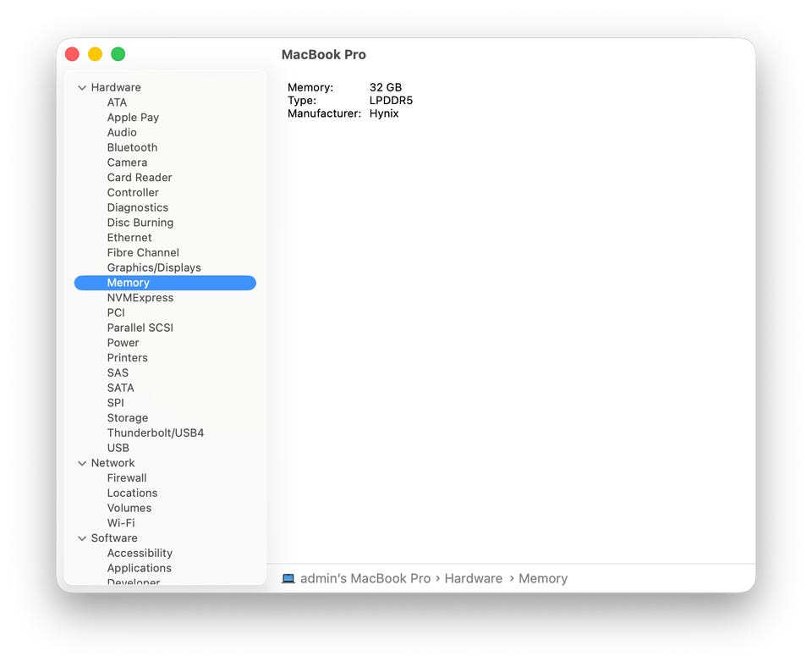
Task: Select Firewall under Network
Action: point(127,478)
